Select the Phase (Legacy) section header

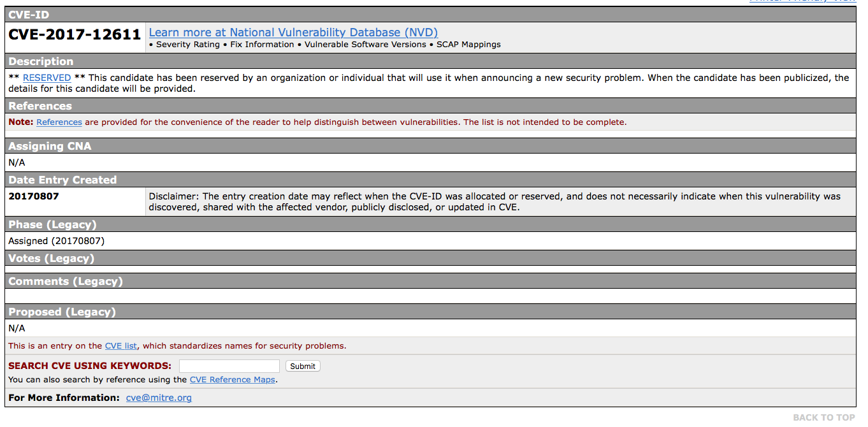(52, 224)
